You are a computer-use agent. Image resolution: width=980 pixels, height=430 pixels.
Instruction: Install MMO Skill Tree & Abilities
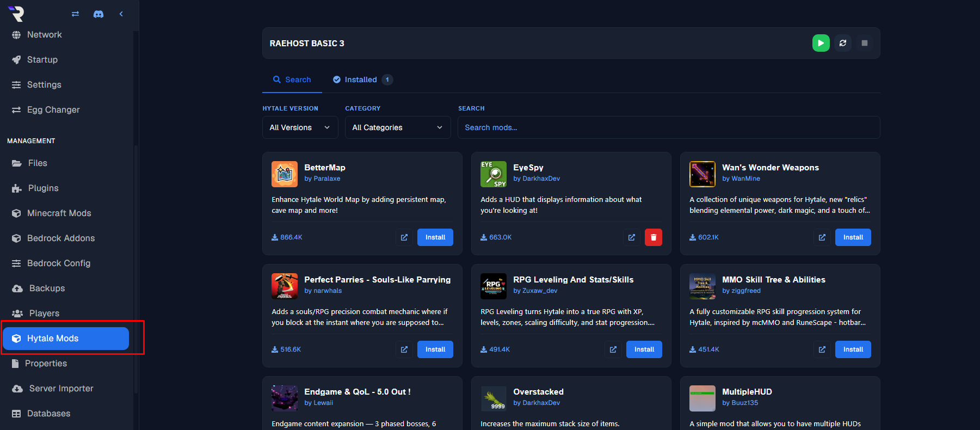click(853, 349)
